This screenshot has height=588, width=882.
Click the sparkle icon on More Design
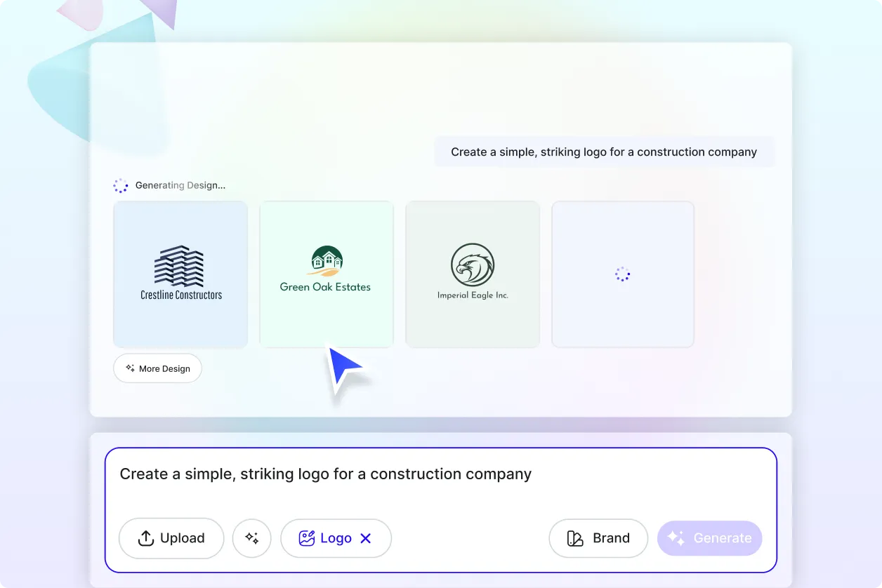[129, 368]
